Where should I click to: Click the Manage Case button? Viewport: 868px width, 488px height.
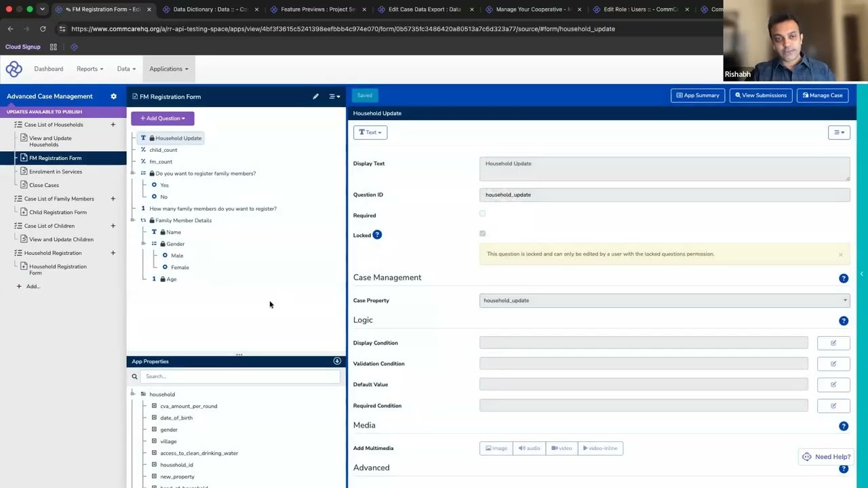click(823, 96)
